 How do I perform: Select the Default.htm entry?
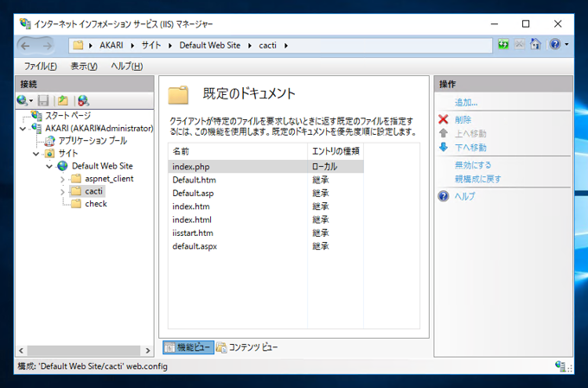(x=265, y=180)
